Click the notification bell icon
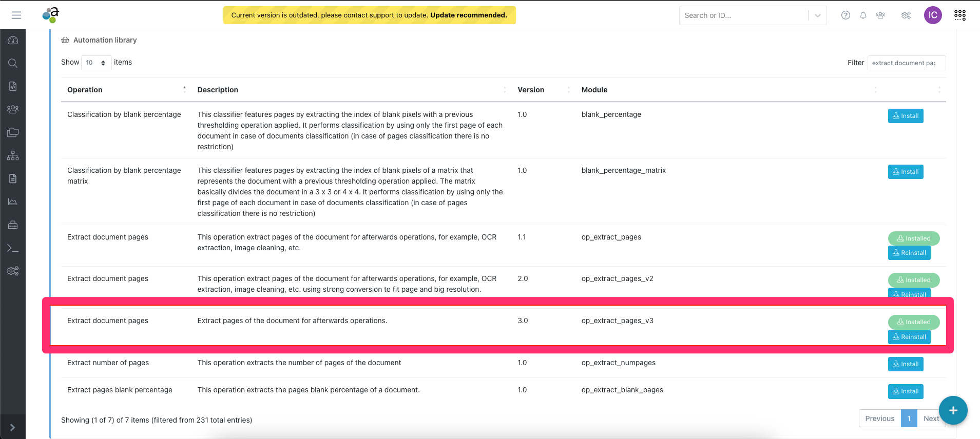This screenshot has height=439, width=980. (x=863, y=15)
